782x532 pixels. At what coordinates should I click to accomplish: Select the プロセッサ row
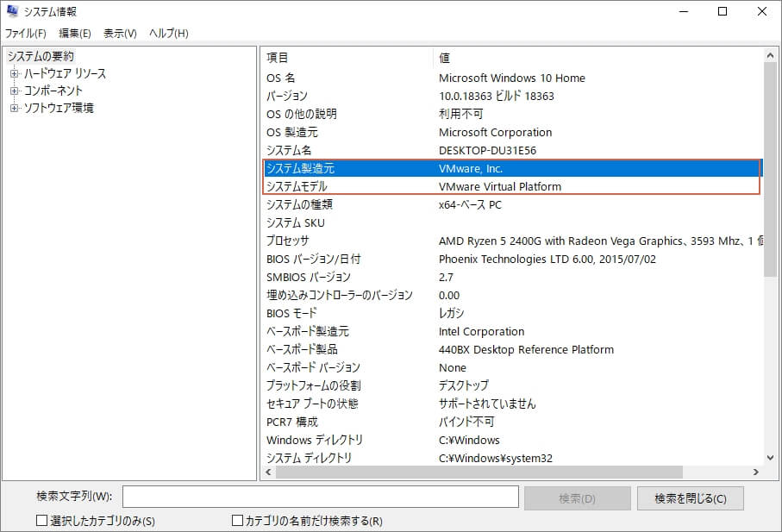coord(512,241)
